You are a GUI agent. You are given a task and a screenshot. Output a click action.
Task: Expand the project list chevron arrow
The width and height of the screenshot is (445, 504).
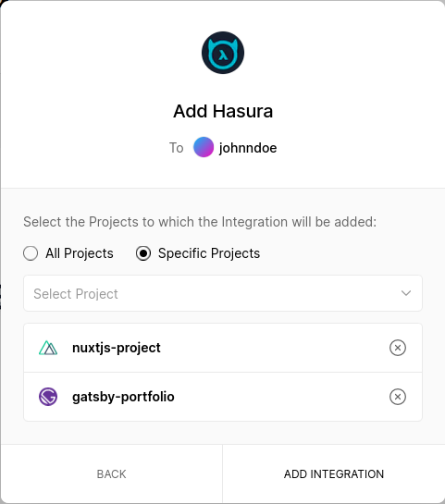(406, 293)
